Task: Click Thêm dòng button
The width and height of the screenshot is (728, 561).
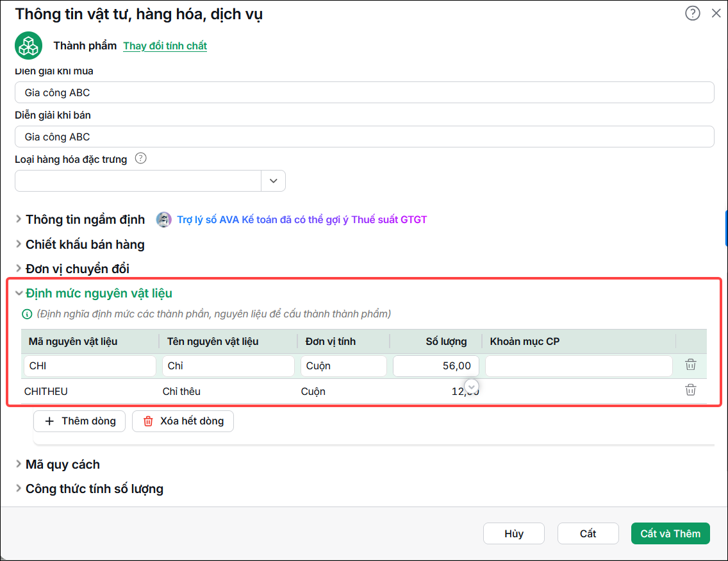Action: 79,421
